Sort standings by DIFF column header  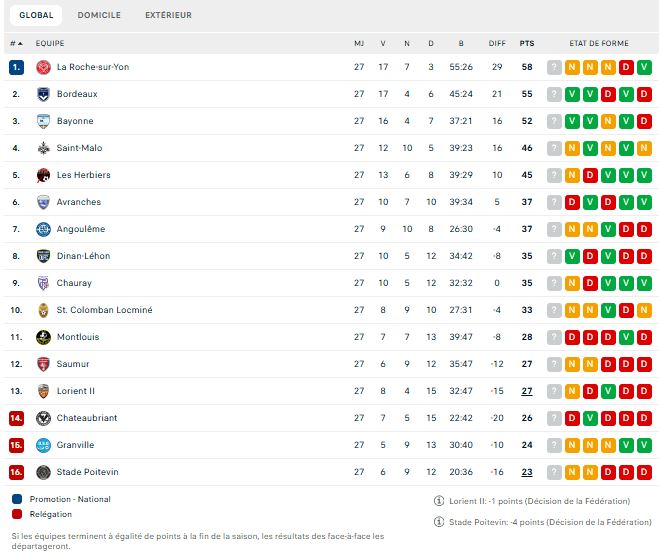click(x=497, y=43)
